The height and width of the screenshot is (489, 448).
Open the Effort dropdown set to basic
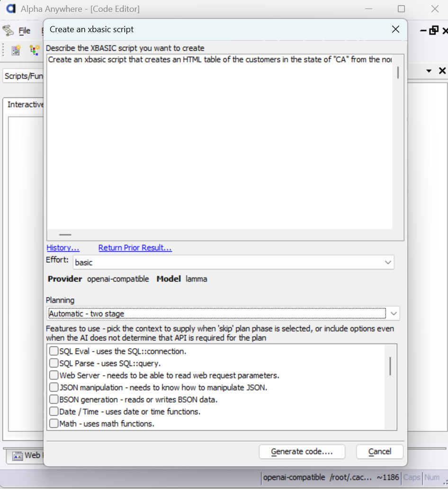(233, 262)
